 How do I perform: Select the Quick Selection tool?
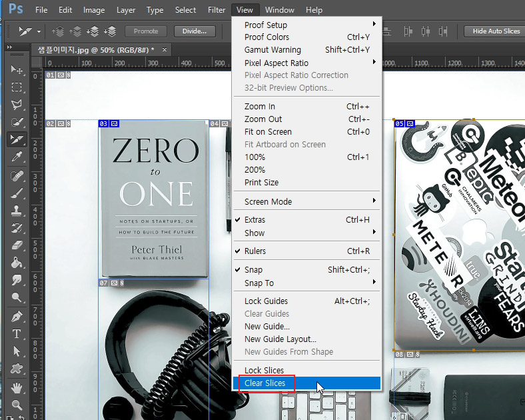pyautogui.click(x=17, y=122)
